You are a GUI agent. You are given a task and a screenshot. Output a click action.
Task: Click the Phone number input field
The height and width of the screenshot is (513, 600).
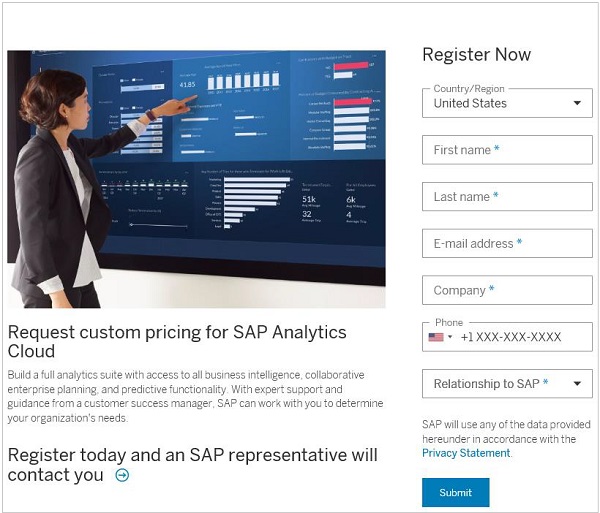pyautogui.click(x=520, y=337)
